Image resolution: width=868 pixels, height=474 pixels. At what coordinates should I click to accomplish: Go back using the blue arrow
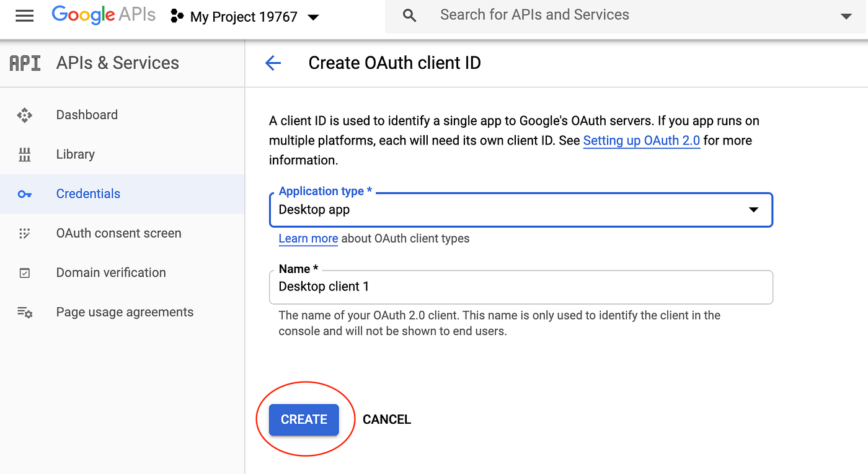tap(273, 63)
